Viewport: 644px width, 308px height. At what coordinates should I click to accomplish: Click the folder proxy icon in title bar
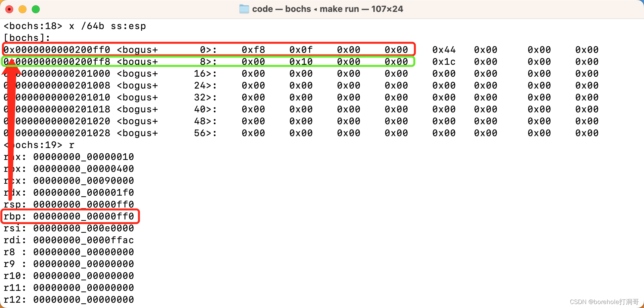[x=244, y=9]
